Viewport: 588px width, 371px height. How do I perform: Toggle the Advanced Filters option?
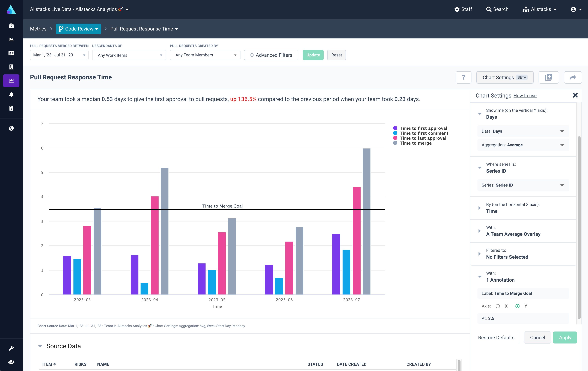click(271, 55)
